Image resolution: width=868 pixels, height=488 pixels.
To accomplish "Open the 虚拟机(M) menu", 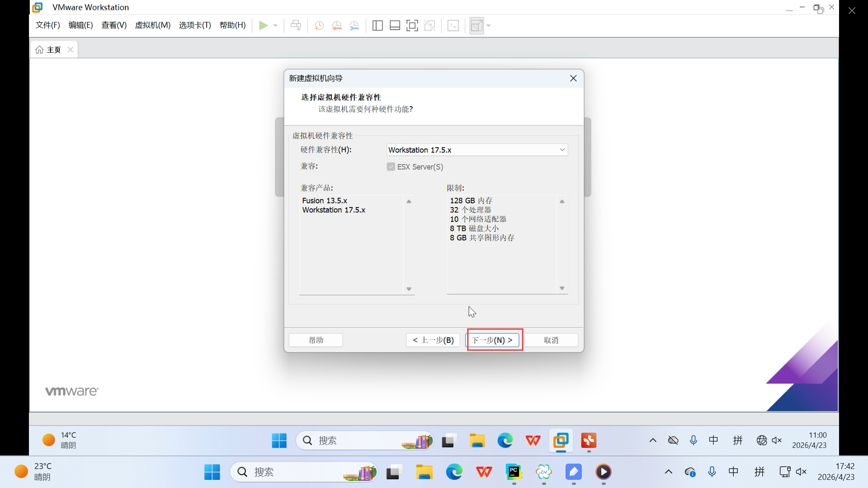I will pos(152,25).
